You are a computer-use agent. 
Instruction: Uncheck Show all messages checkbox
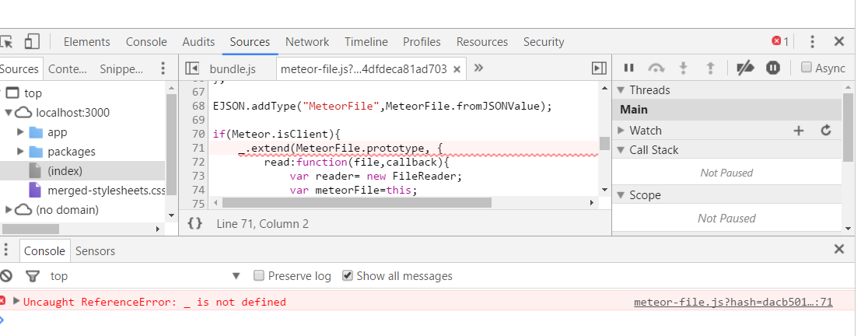click(x=348, y=276)
